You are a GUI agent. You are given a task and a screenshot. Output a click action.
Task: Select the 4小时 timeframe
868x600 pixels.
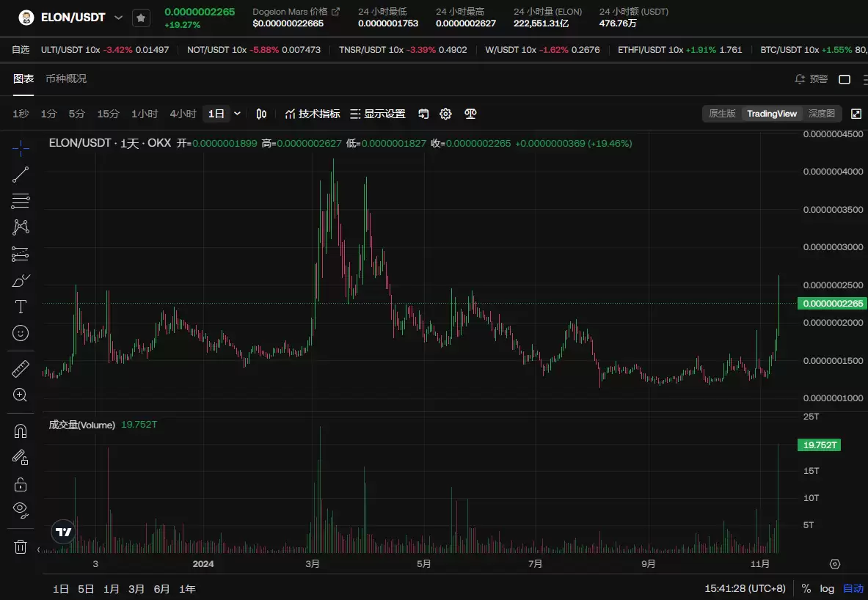coord(183,114)
